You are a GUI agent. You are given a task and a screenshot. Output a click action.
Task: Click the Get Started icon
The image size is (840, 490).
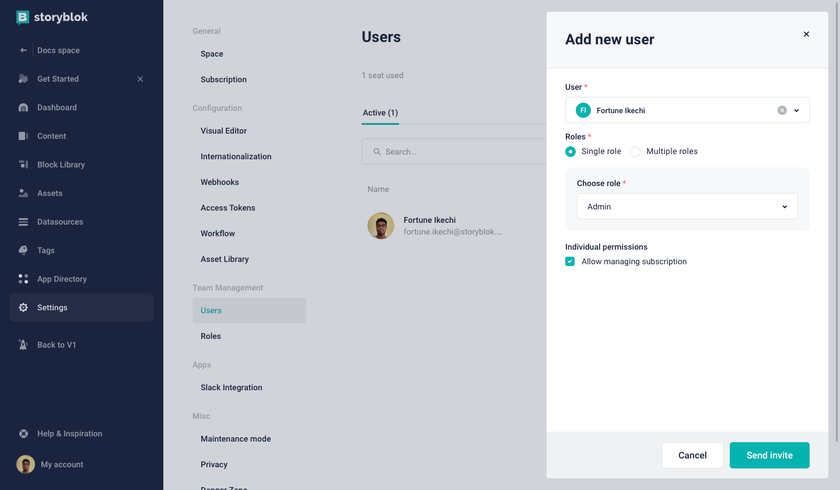click(23, 79)
